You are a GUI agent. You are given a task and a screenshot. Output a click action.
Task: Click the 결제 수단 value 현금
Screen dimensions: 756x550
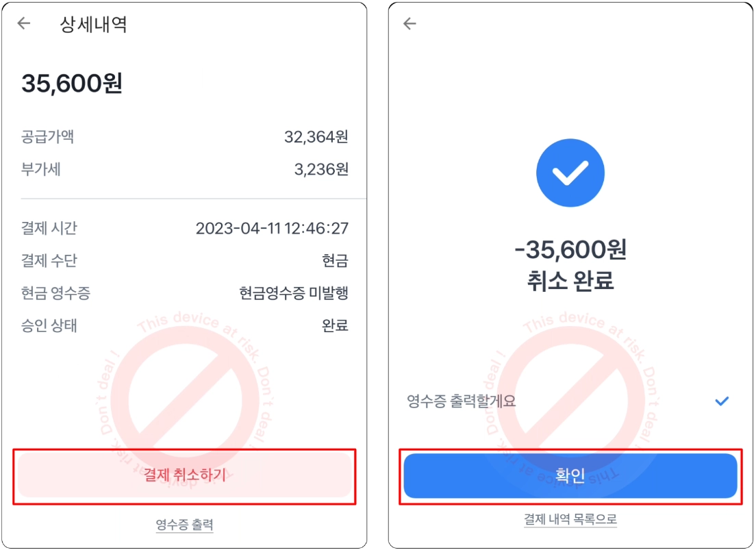(x=335, y=261)
